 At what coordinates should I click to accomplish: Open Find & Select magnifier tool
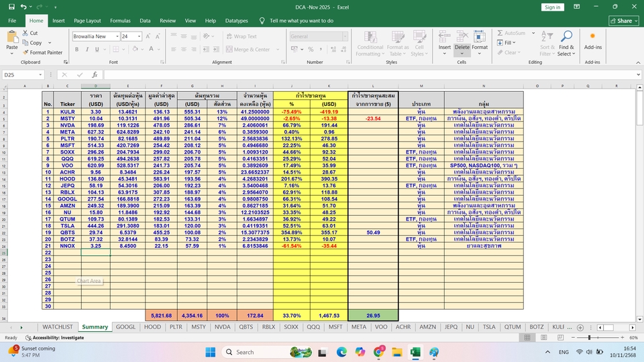tap(566, 38)
